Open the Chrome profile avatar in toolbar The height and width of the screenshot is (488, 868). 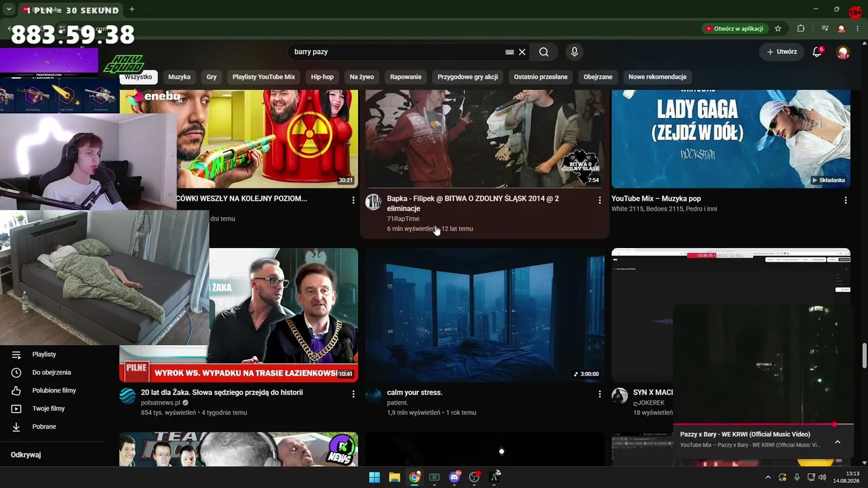(842, 28)
